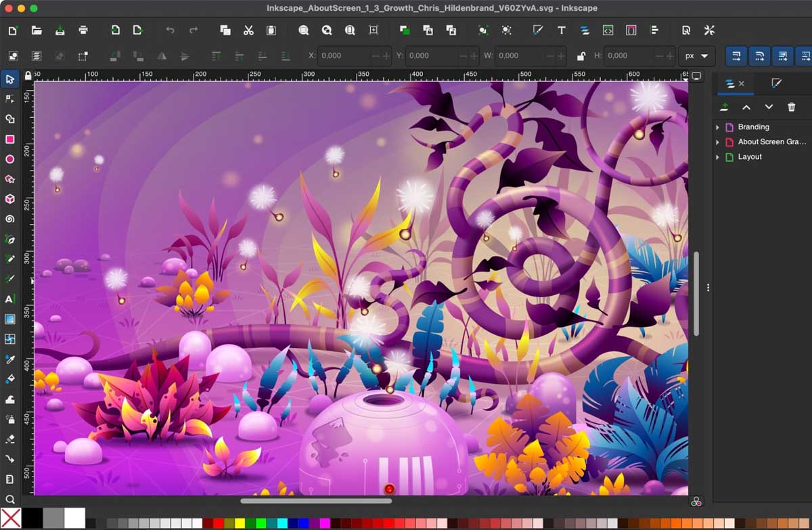Switch to the Fill and Stroke tab

pyautogui.click(x=776, y=83)
